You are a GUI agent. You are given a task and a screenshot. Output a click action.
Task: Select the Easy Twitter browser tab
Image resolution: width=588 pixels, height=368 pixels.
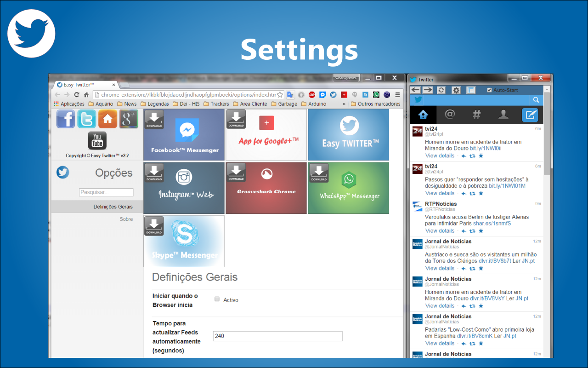(x=86, y=85)
